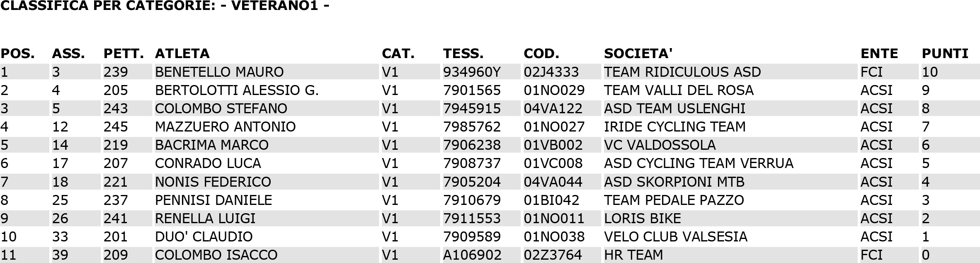This screenshot has width=980, height=263.
Task: Click the ENTE column header
Action: pyautogui.click(x=879, y=54)
